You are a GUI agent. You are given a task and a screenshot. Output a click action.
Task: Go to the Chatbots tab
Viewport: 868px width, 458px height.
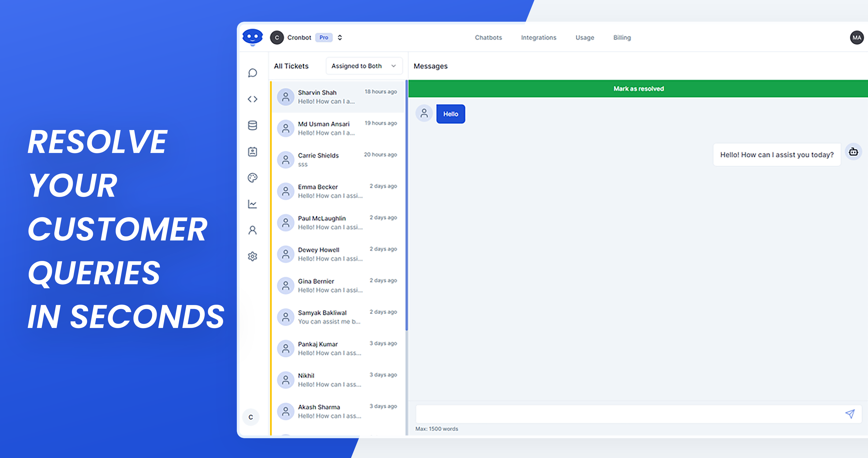(x=488, y=37)
